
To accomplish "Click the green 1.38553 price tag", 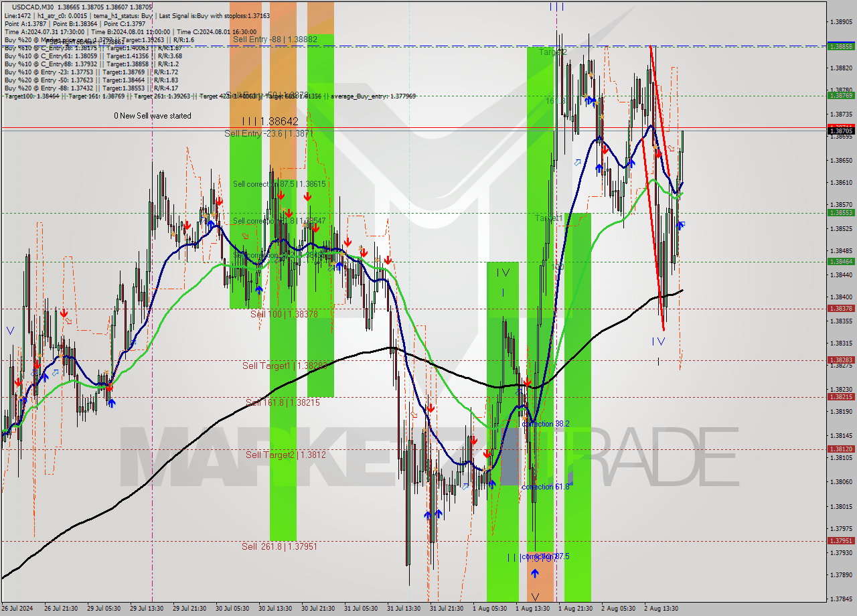I will point(841,212).
